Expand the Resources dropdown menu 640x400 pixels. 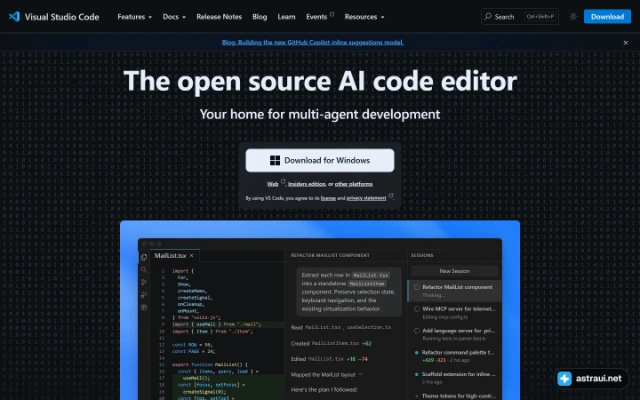364,17
